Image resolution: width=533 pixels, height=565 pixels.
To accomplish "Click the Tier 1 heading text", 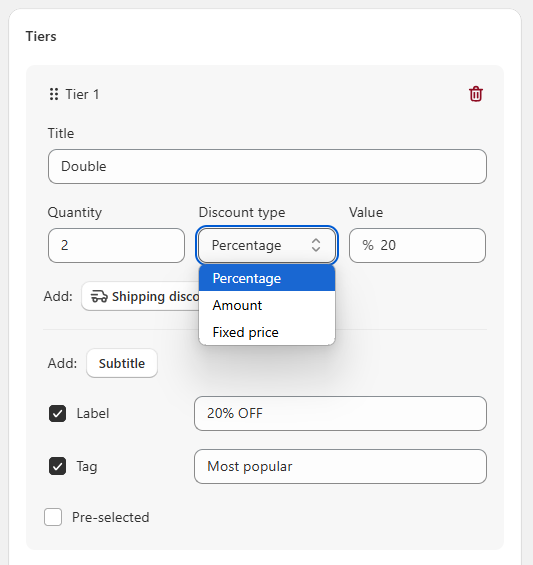I will click(82, 94).
